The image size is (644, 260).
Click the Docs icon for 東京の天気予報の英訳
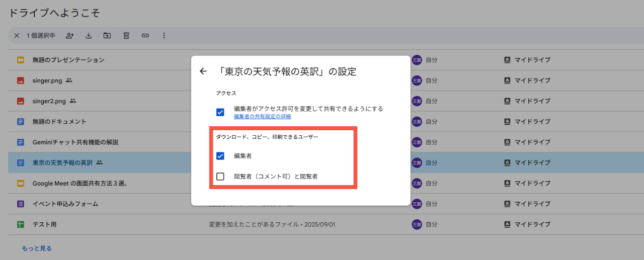pyautogui.click(x=21, y=163)
